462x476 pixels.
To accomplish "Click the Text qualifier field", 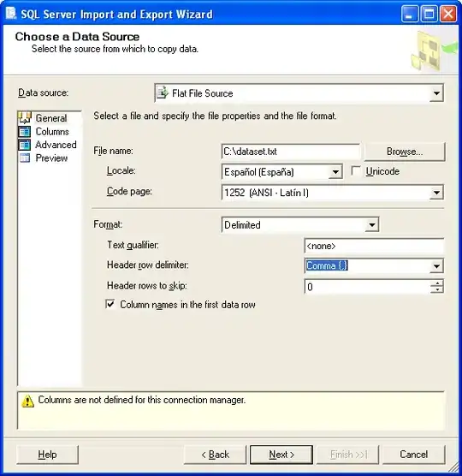I will (374, 246).
